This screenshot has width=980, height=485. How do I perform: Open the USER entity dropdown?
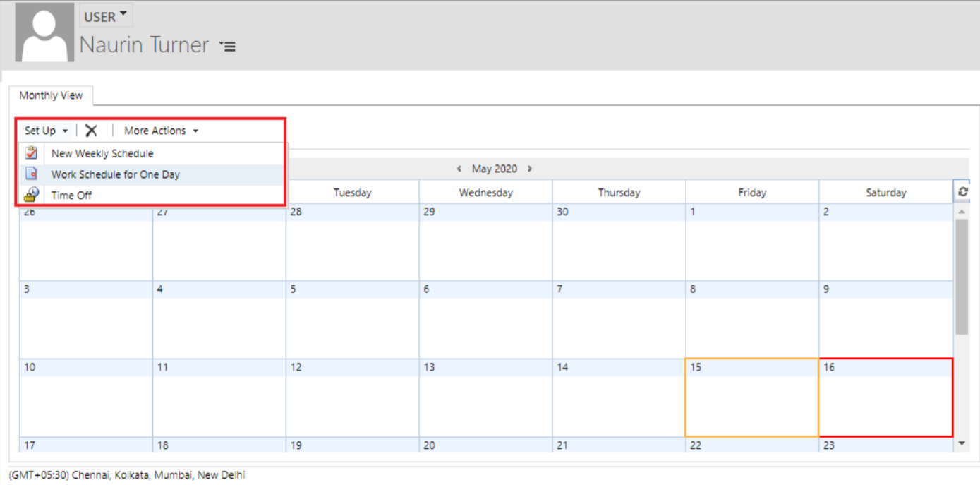[105, 16]
